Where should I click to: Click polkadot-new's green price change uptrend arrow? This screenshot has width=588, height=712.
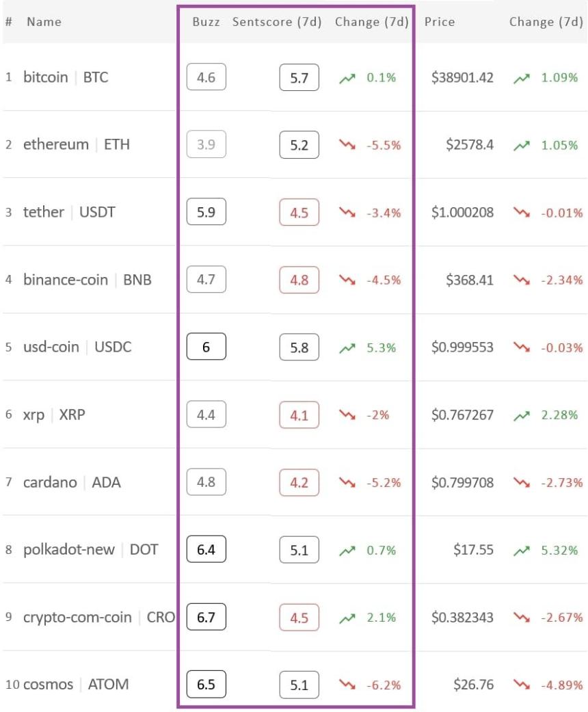tap(523, 551)
